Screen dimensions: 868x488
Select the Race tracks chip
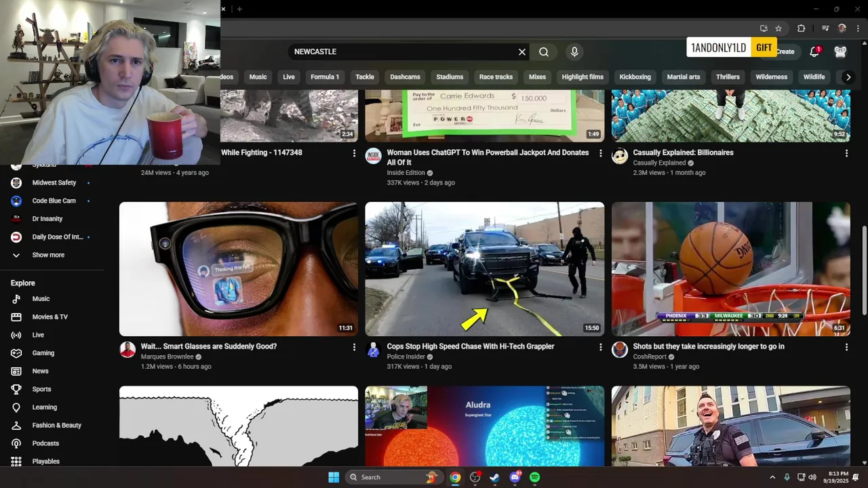(496, 77)
